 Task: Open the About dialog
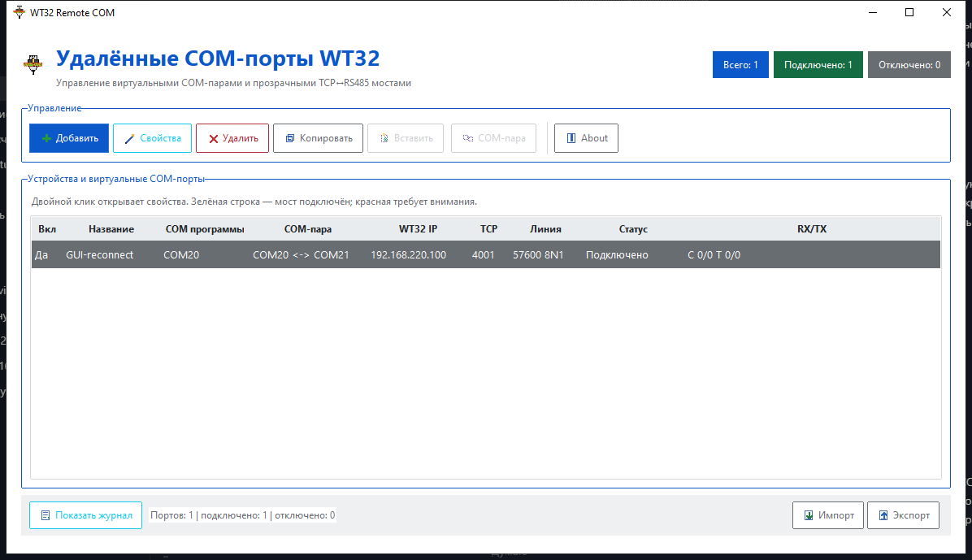point(586,138)
